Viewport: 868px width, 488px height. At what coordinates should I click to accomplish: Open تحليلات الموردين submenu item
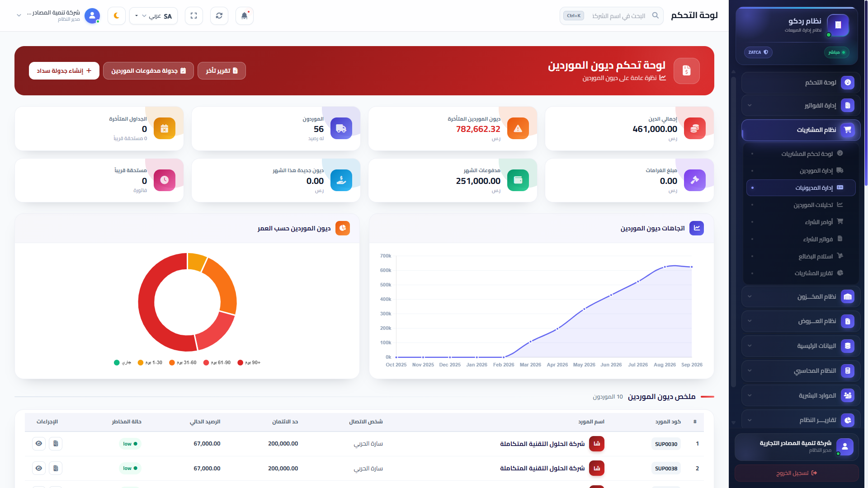click(801, 205)
